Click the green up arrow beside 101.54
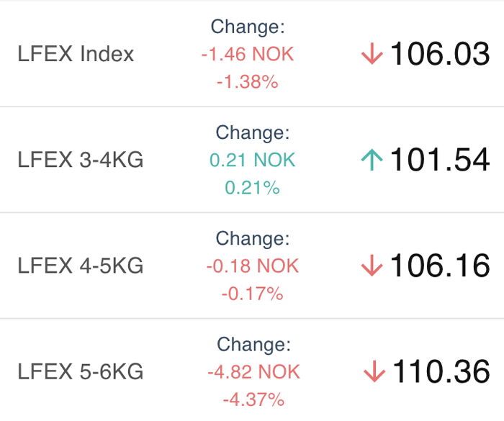The image size is (504, 421). (372, 160)
